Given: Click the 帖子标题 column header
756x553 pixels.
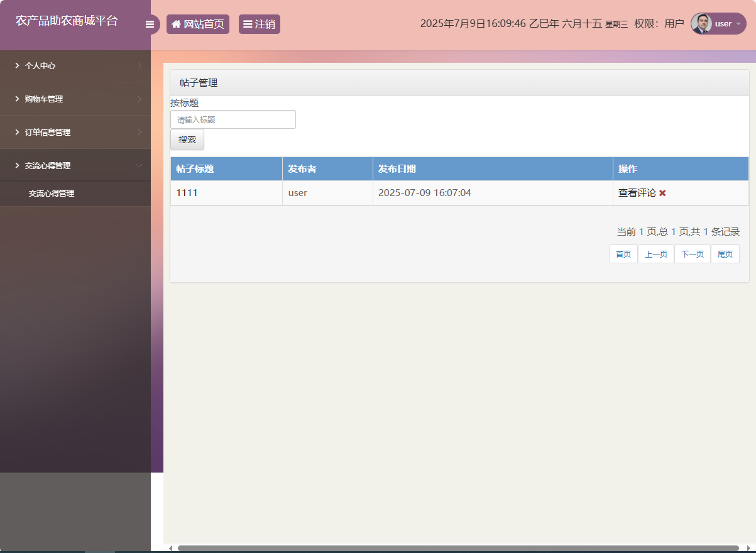Looking at the screenshot, I should (x=195, y=169).
